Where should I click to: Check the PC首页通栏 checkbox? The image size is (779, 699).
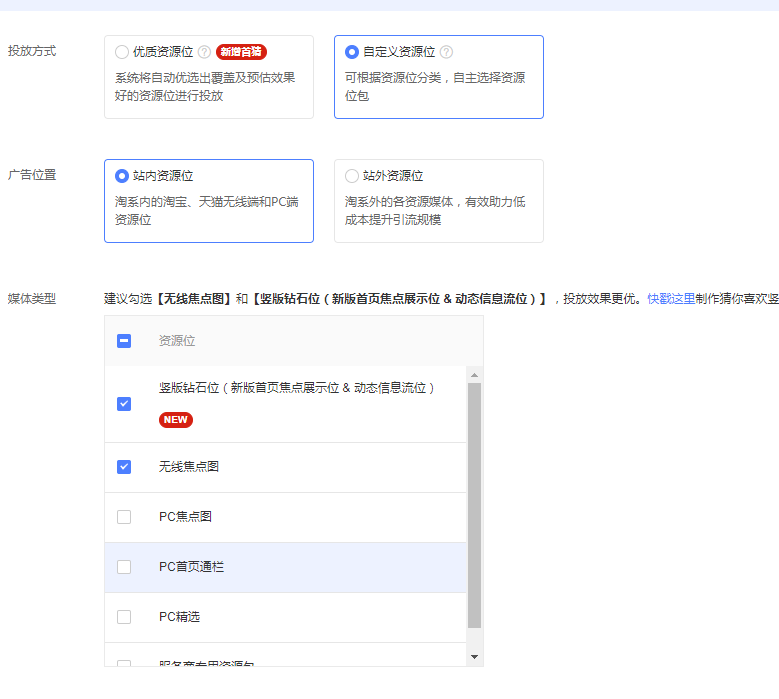point(124,567)
